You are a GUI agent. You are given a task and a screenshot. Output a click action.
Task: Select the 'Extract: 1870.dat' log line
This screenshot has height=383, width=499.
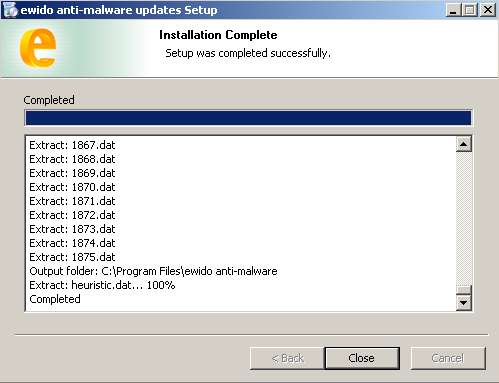coord(72,187)
